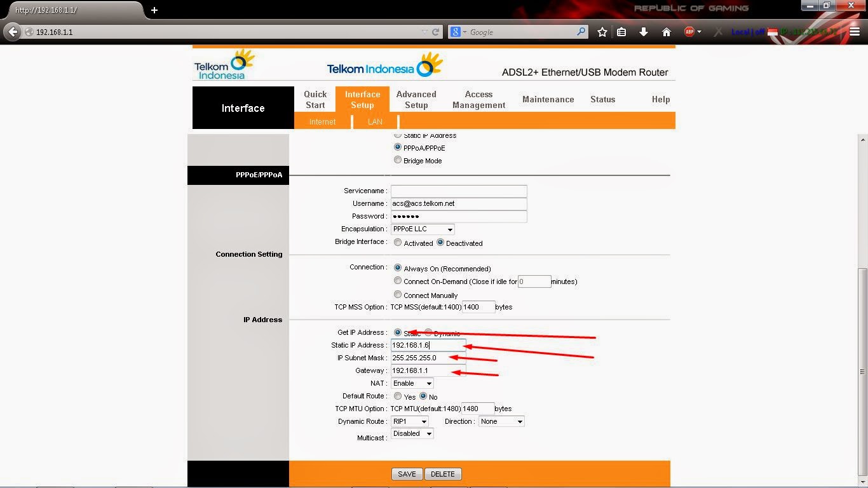The height and width of the screenshot is (488, 868).
Task: Choose Connect Manually option
Action: click(398, 294)
